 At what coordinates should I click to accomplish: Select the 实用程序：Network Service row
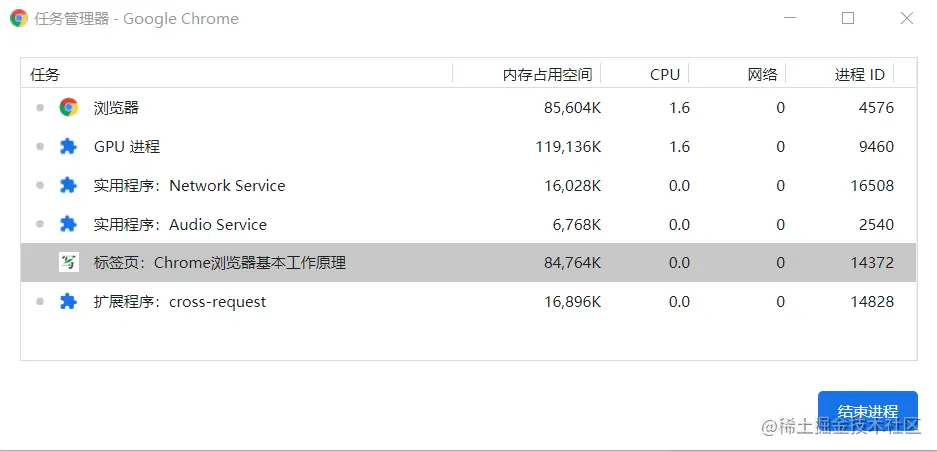click(x=468, y=185)
